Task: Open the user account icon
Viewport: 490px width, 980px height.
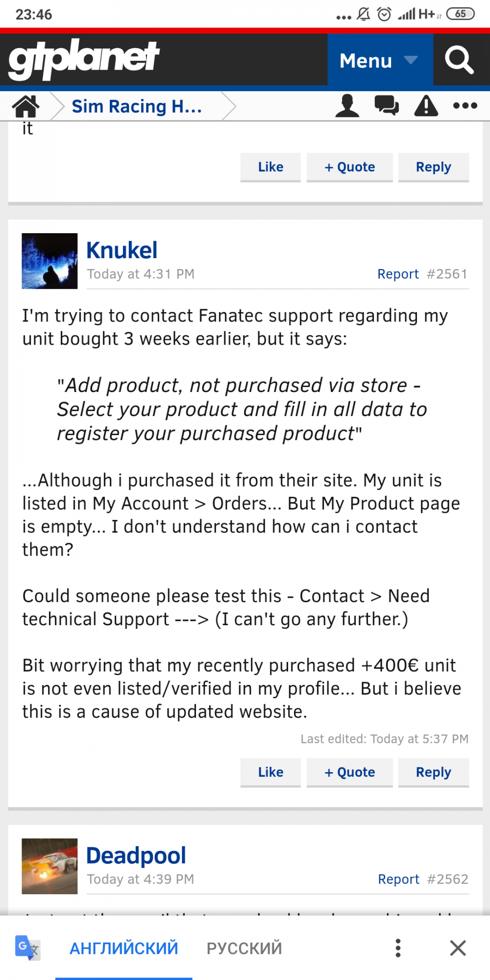Action: click(347, 105)
